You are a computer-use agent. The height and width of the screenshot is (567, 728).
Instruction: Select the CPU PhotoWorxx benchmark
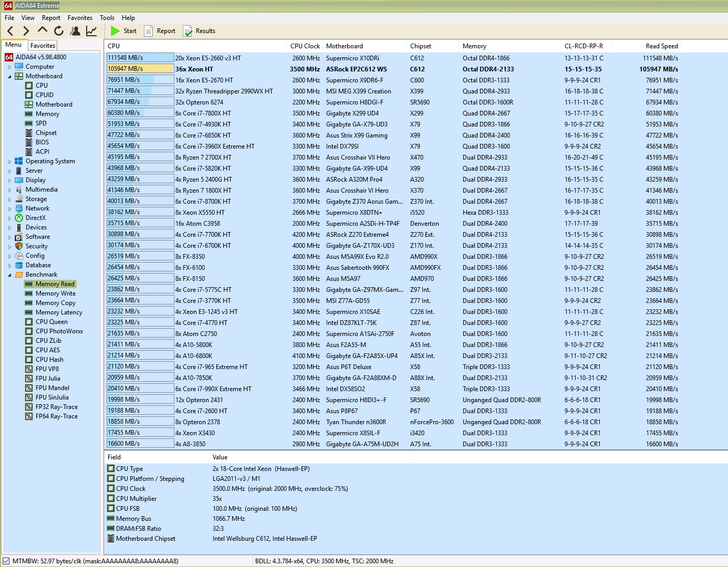click(x=59, y=331)
